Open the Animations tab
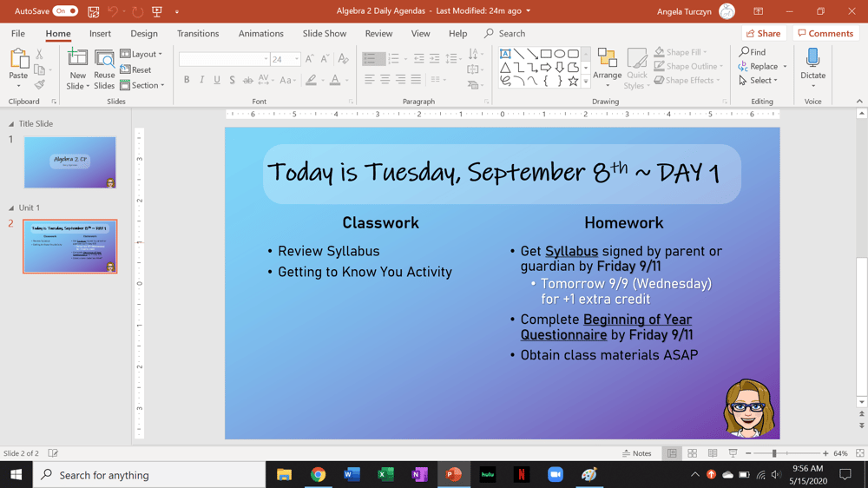The image size is (868, 488). 260,33
